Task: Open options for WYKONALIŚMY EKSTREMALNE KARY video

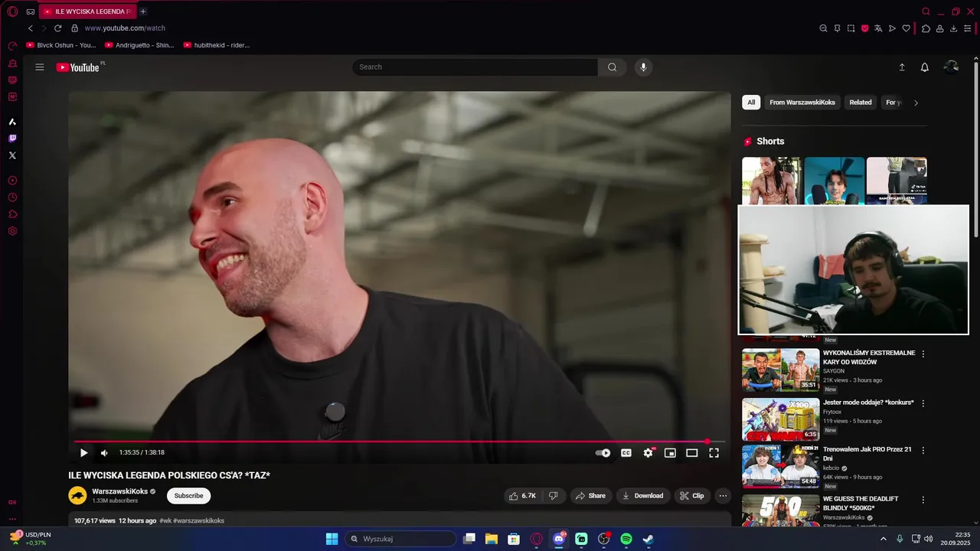Action: [923, 354]
